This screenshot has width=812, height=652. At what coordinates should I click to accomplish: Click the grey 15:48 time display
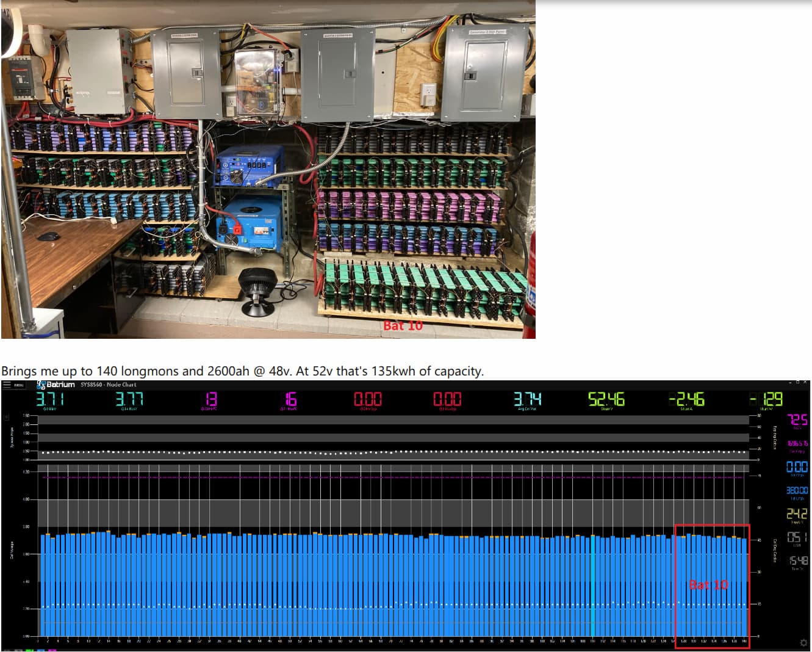pyautogui.click(x=798, y=560)
